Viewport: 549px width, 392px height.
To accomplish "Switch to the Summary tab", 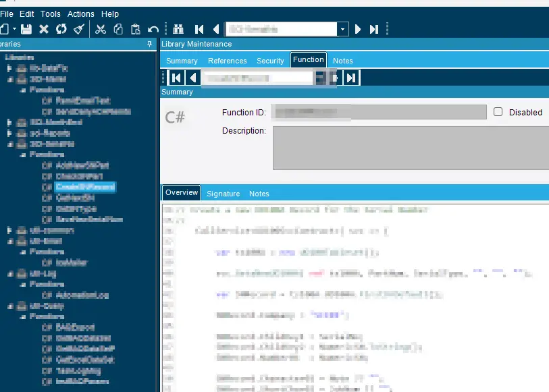I will 182,61.
